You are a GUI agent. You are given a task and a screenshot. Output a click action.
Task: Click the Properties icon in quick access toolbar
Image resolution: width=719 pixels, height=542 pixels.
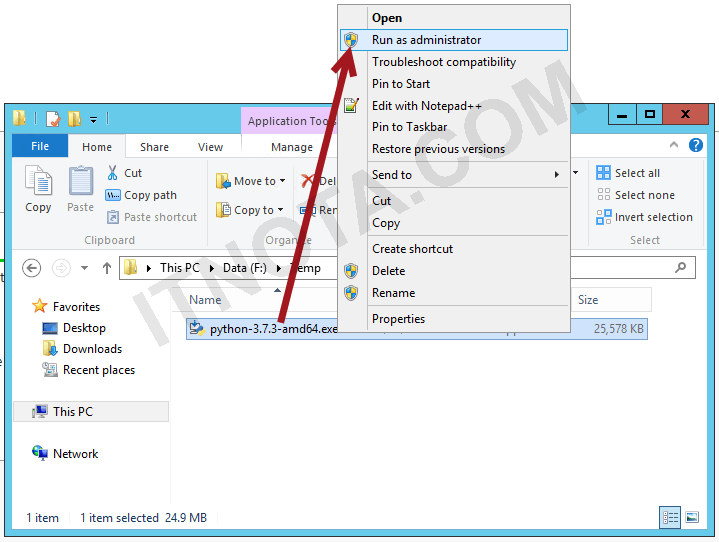[53, 119]
